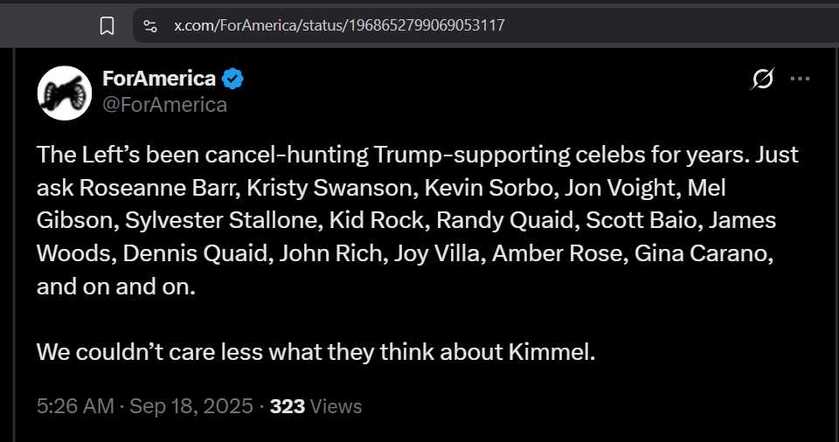The width and height of the screenshot is (839, 442).
Task: Click the ForAmerica display name
Action: [159, 79]
